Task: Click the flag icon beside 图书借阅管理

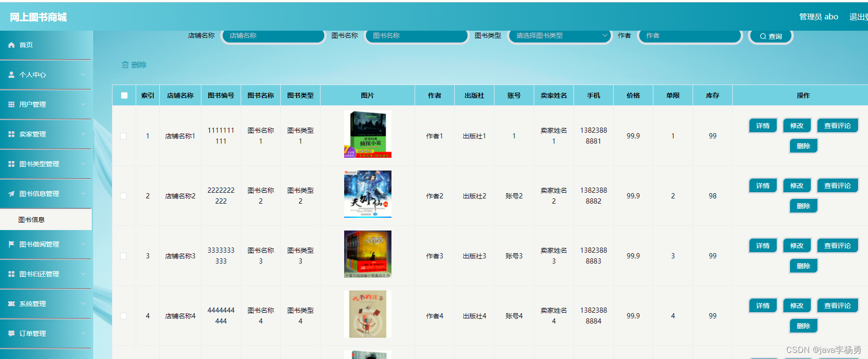Action: point(11,244)
